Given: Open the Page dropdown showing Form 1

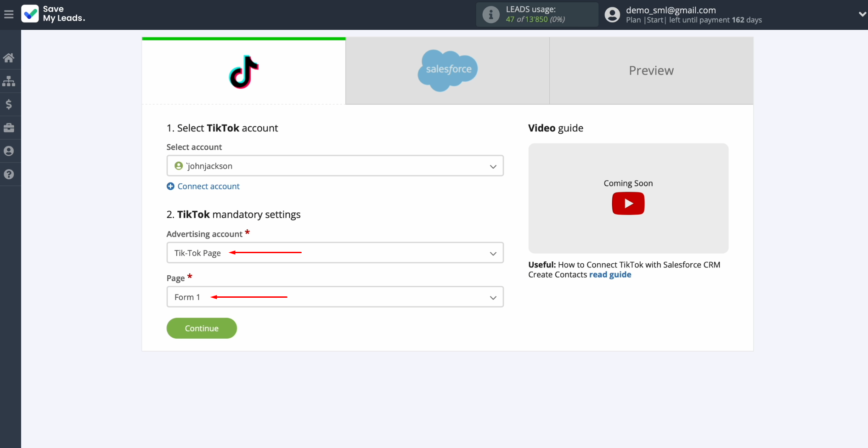Looking at the screenshot, I should tap(335, 297).
